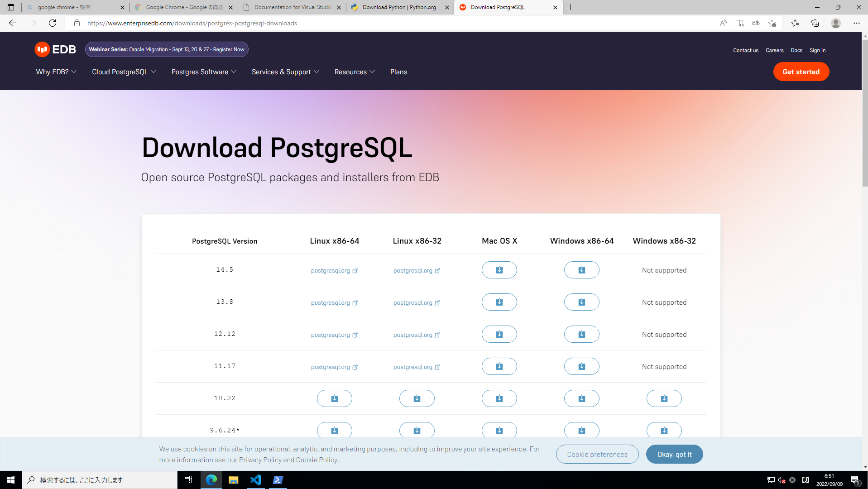This screenshot has height=489, width=868.
Task: Download version 10.22 for Linux x86-32
Action: (x=417, y=398)
